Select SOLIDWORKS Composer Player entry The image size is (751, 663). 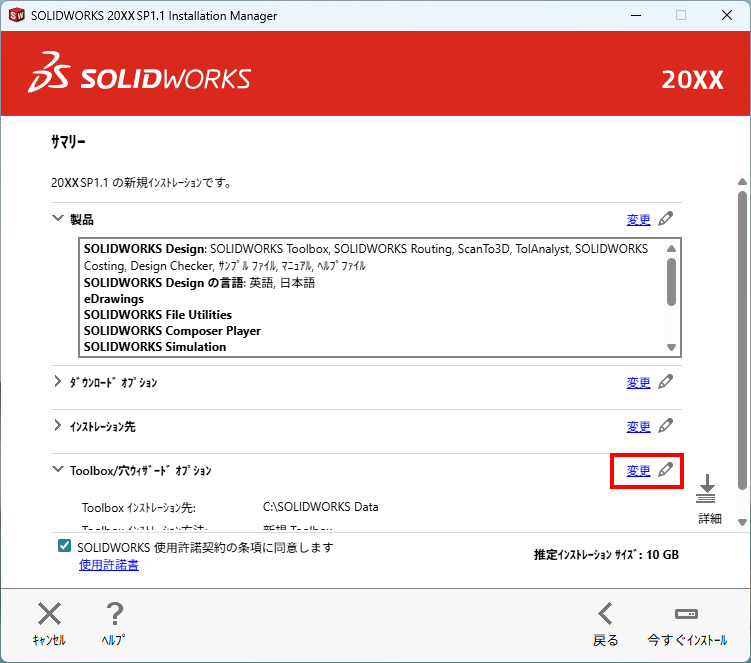[x=172, y=331]
